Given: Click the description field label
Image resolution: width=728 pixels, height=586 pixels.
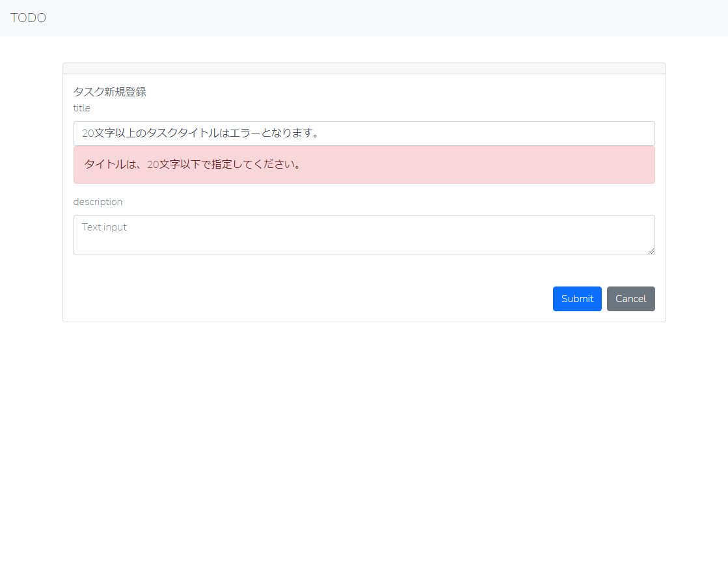Looking at the screenshot, I should (x=98, y=202).
